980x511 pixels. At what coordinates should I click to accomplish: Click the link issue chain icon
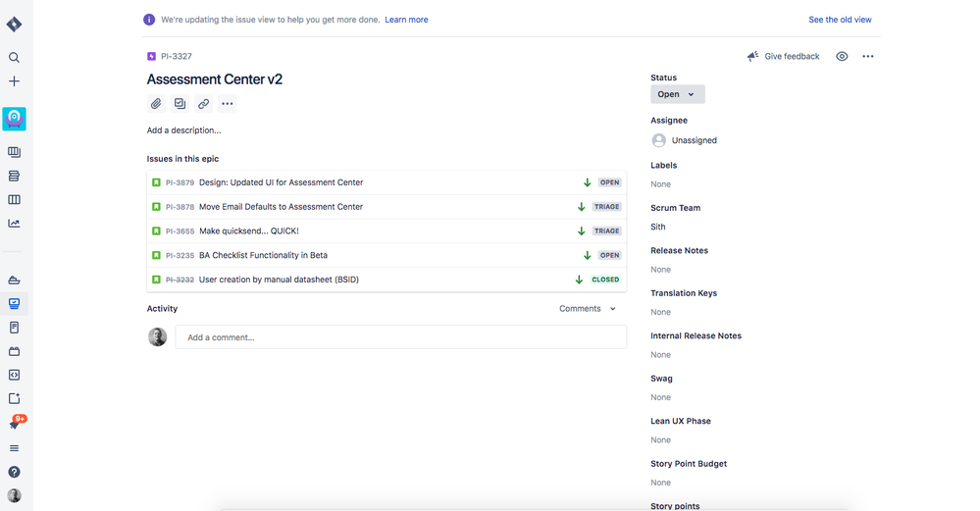[204, 104]
